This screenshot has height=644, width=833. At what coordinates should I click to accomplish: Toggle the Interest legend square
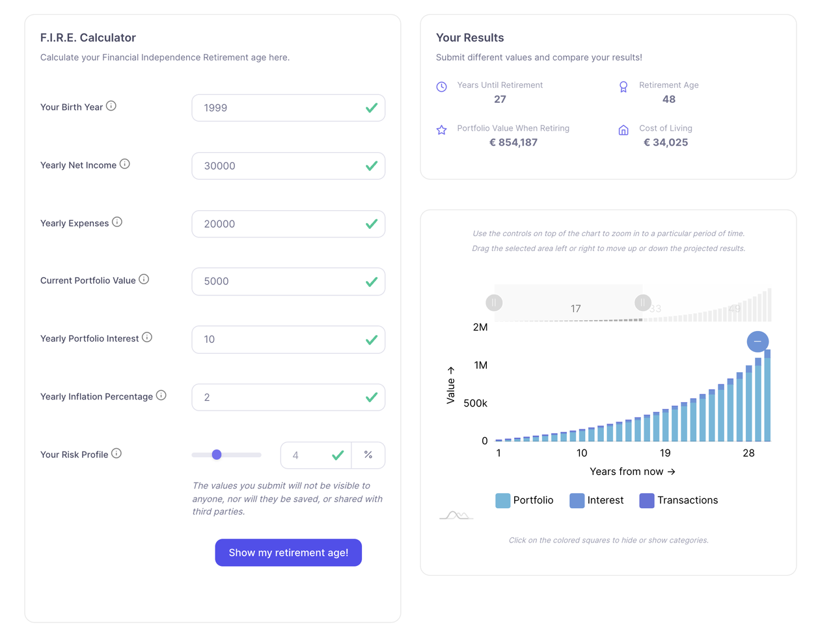(x=577, y=500)
